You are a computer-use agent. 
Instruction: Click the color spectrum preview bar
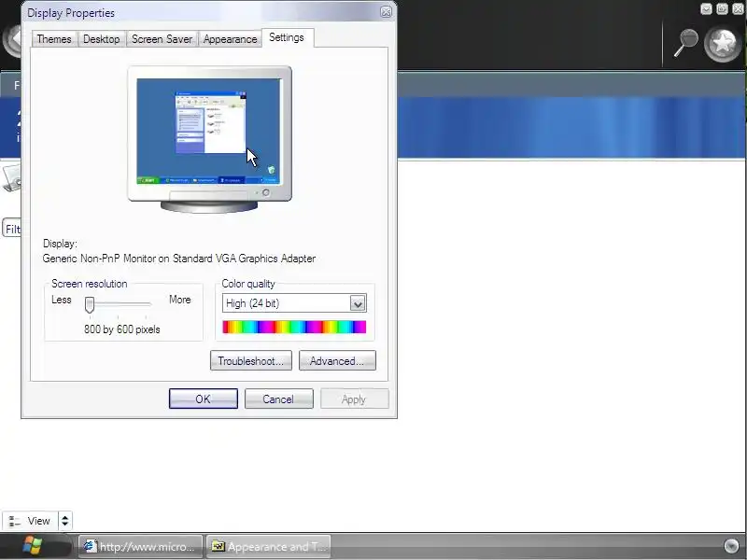pos(294,327)
